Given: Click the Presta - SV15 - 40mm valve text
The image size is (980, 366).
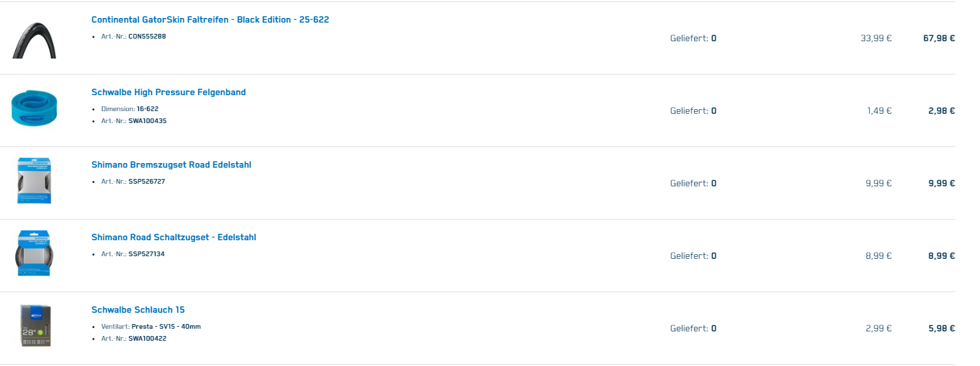Looking at the screenshot, I should pyautogui.click(x=166, y=327).
